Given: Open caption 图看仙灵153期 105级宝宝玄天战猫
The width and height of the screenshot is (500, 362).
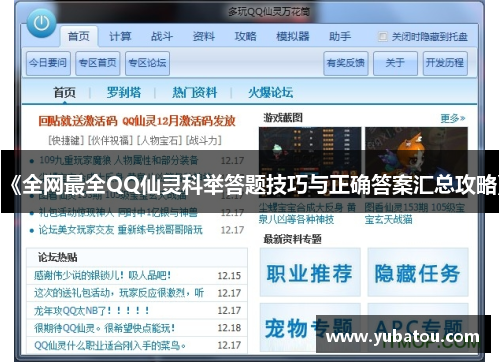Looking at the screenshot, I should coord(415,214).
